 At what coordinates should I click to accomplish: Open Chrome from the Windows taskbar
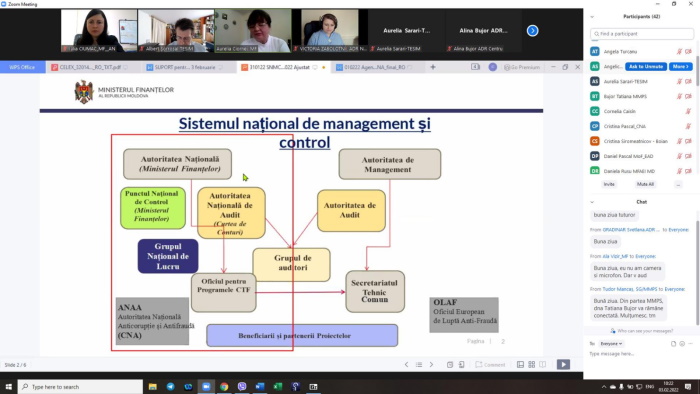click(x=224, y=387)
